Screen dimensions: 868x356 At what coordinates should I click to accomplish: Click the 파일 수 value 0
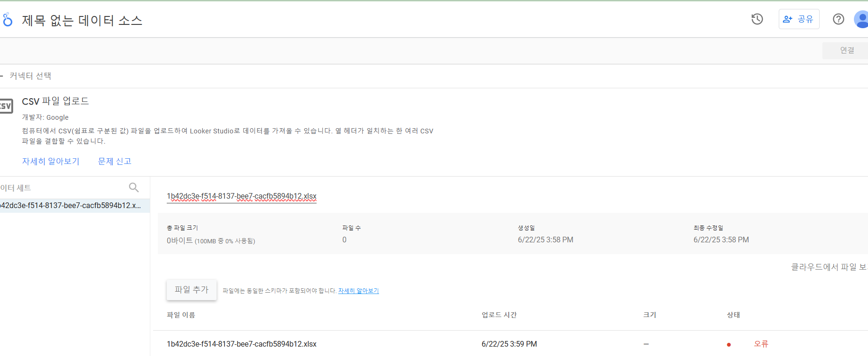click(x=344, y=240)
